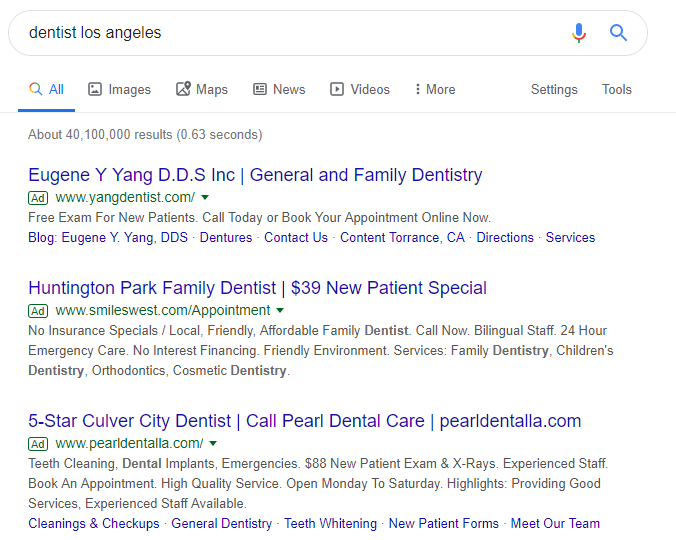Click the Videos tab icon
676x540 pixels.
point(337,89)
